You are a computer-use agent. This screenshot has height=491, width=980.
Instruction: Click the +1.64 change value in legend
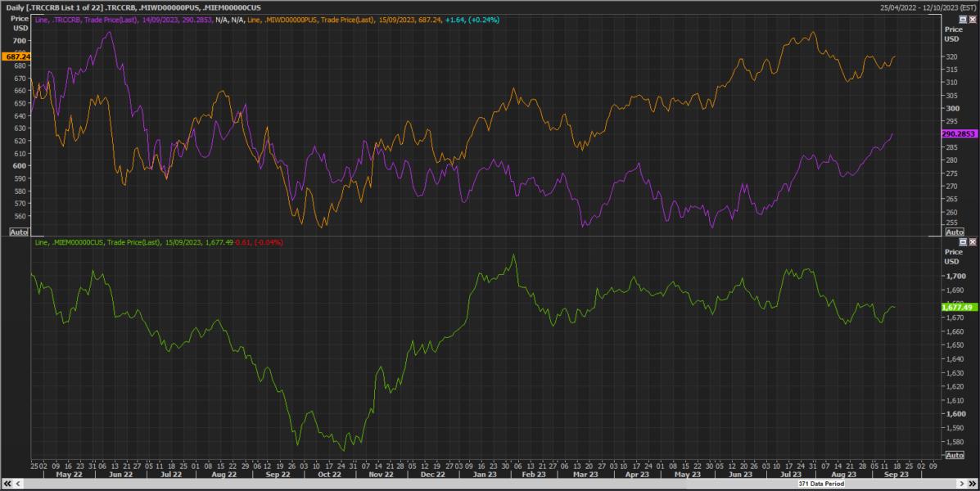(x=455, y=20)
